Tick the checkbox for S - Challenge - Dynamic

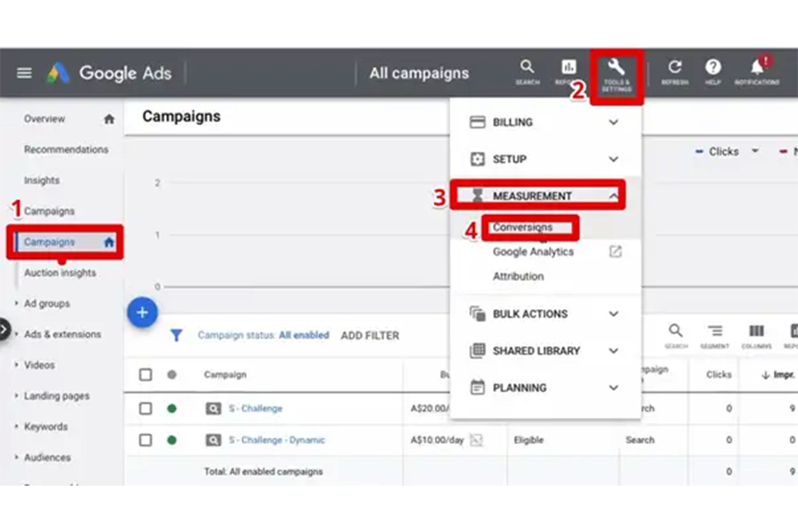tap(145, 440)
